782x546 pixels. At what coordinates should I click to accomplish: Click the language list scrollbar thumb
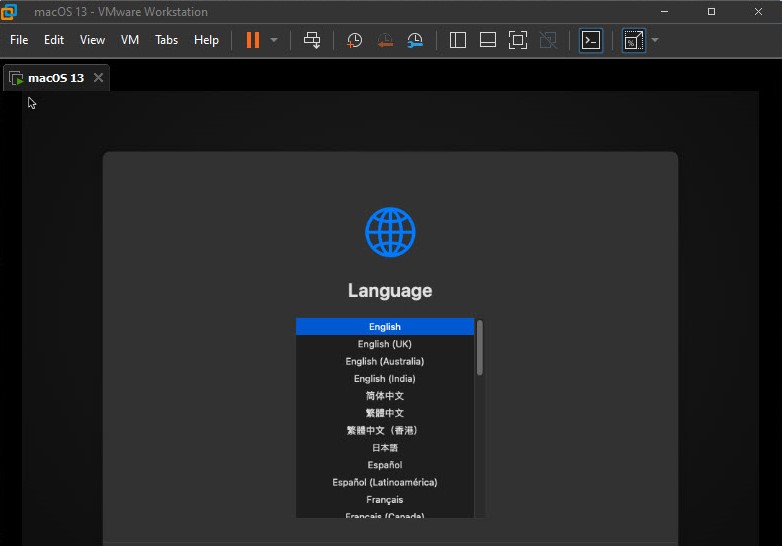(480, 348)
